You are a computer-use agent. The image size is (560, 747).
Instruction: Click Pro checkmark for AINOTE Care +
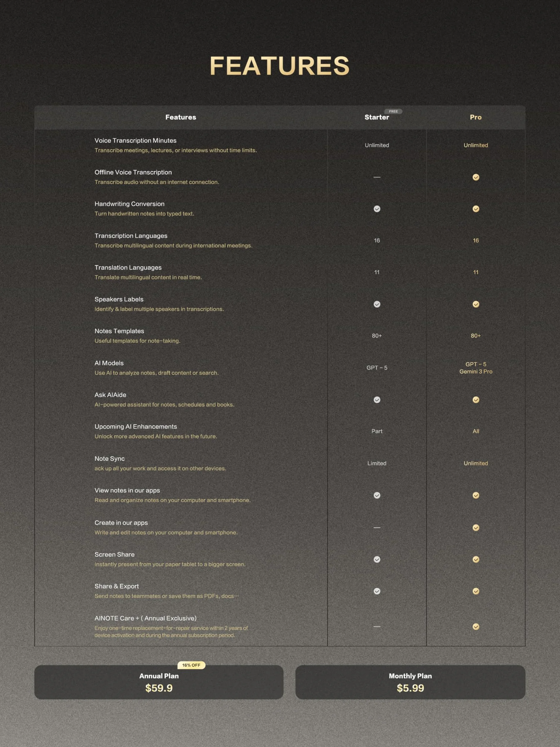point(475,626)
